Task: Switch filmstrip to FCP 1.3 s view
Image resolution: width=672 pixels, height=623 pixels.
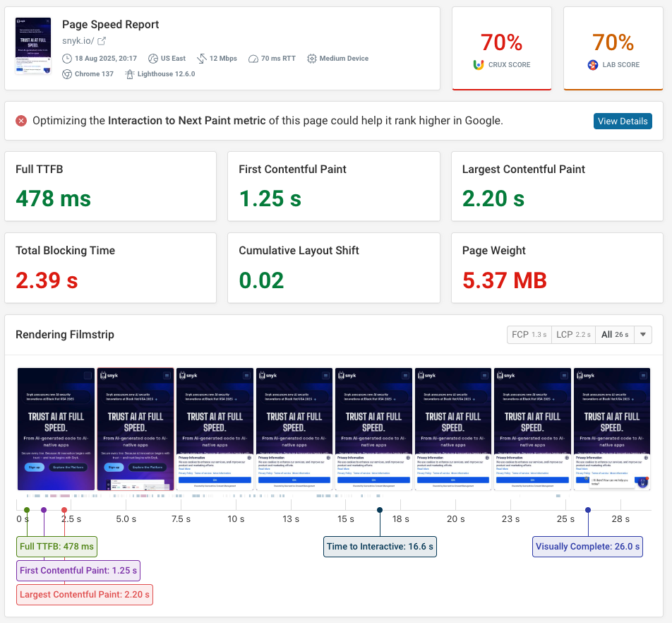Action: point(529,335)
